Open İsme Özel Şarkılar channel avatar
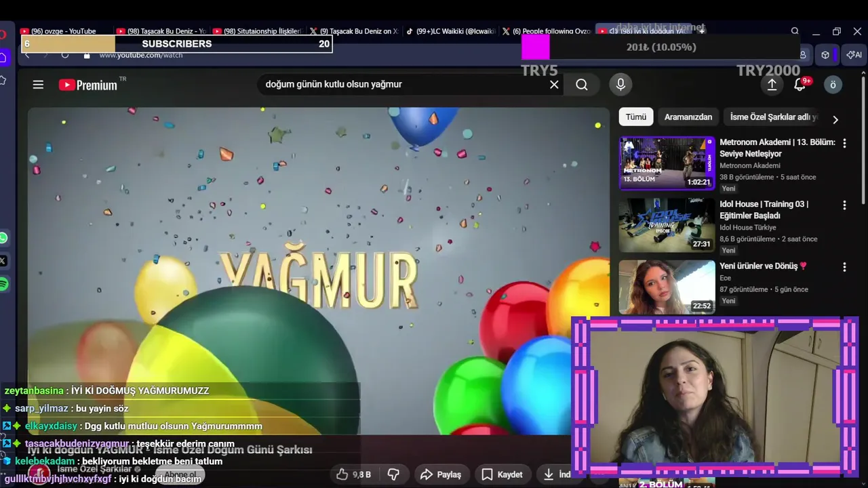The width and height of the screenshot is (868, 488). tap(39, 473)
